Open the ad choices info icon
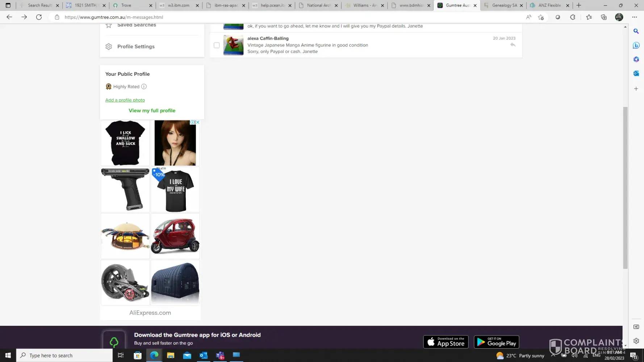 [x=192, y=122]
